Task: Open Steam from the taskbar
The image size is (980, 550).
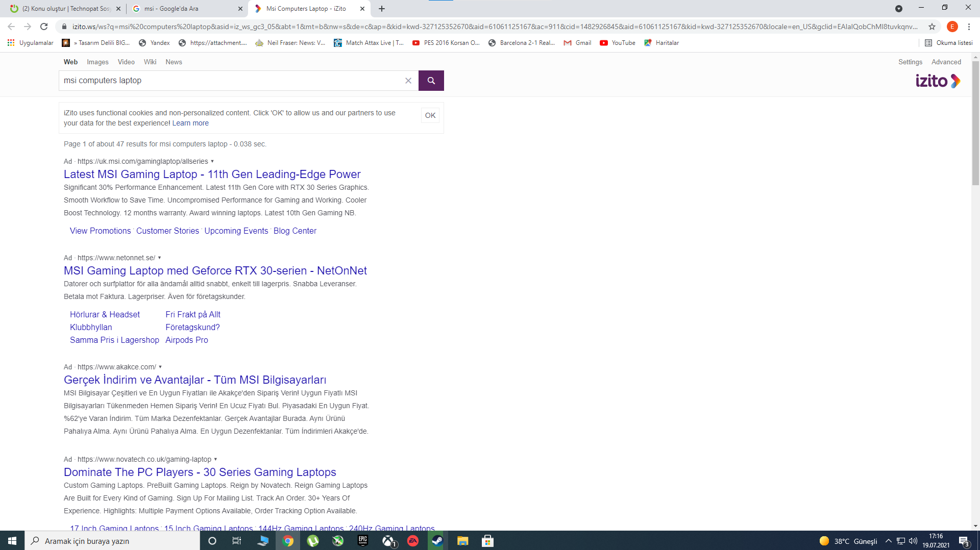Action: pos(437,541)
